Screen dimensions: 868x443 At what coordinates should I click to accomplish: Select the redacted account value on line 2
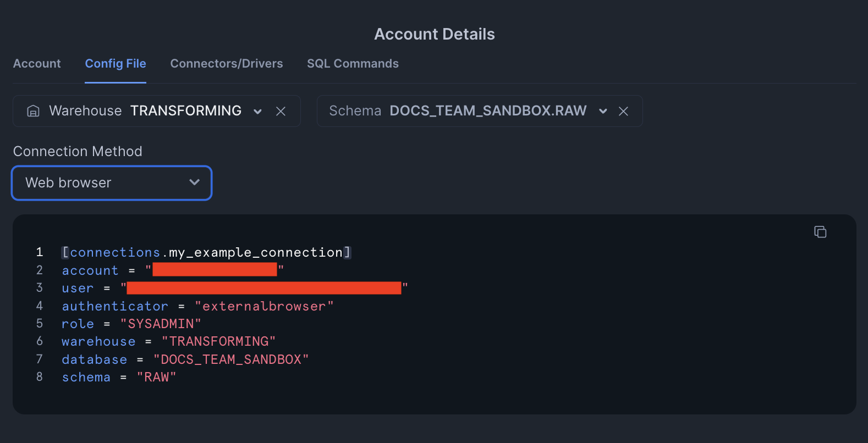pyautogui.click(x=215, y=269)
